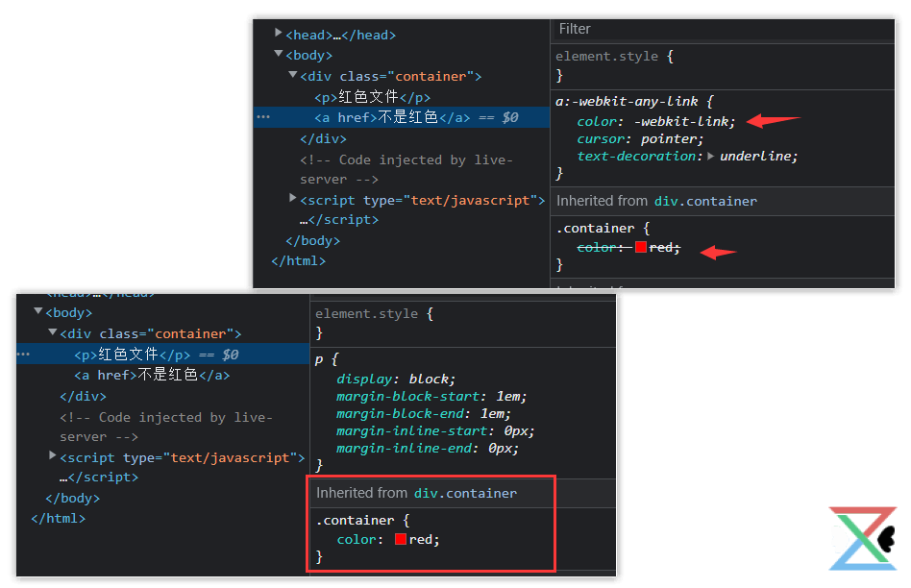Open ellipsis actions beside the selected a element

click(263, 117)
